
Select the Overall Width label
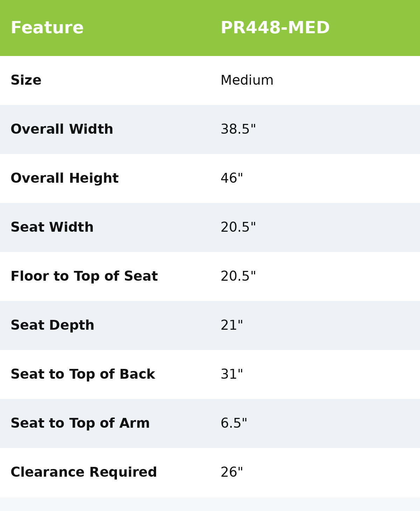click(62, 129)
